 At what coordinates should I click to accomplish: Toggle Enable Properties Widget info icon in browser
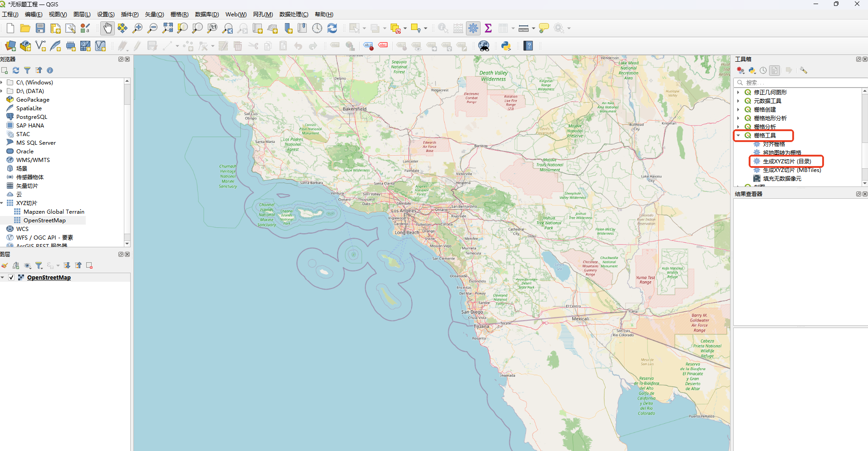click(50, 70)
